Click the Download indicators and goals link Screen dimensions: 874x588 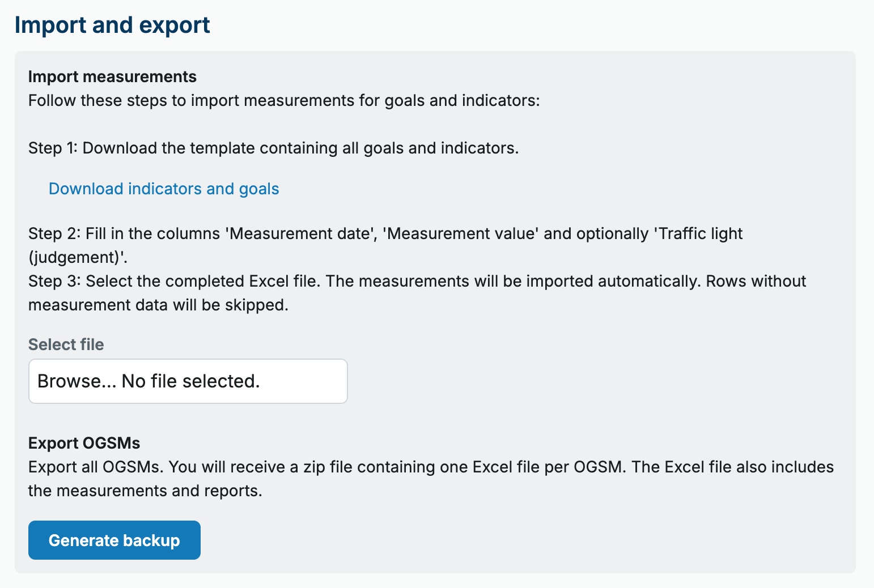[x=163, y=189]
